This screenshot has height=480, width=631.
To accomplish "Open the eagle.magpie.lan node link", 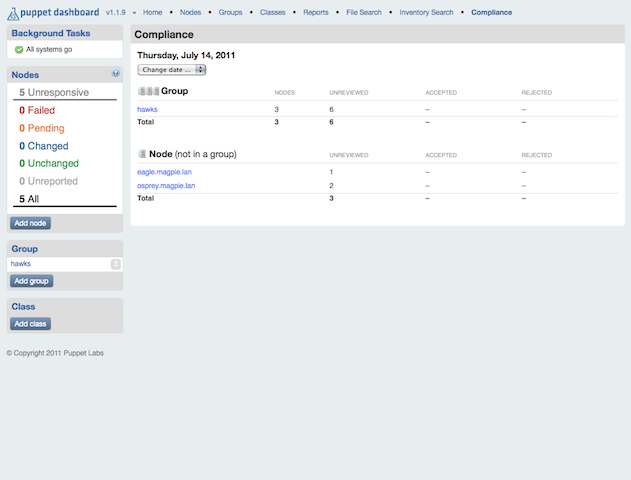I will (164, 172).
